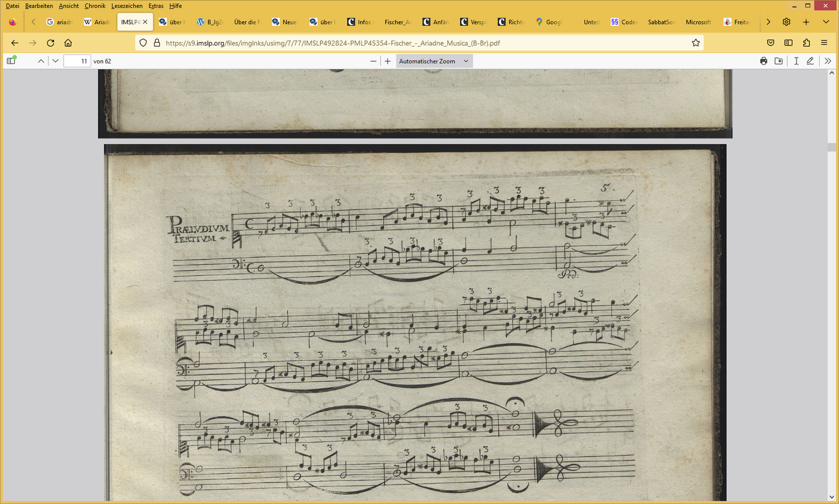Save page to Pocket
839x504 pixels.
770,43
